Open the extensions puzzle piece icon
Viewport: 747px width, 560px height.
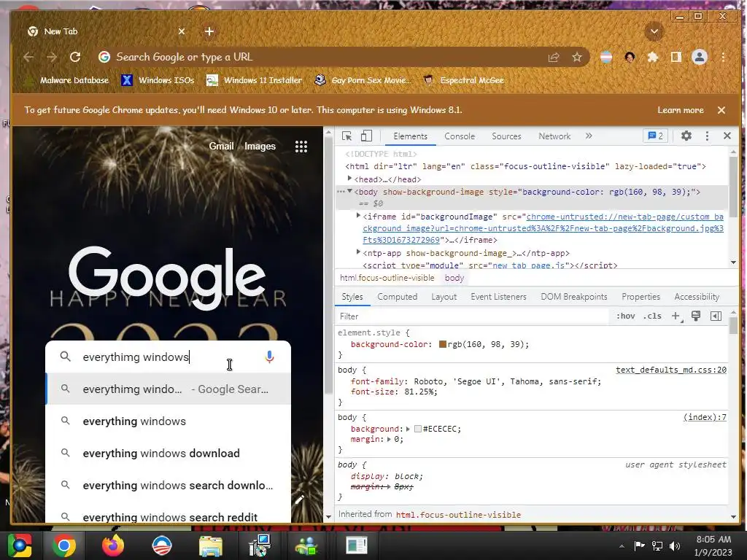click(x=653, y=58)
